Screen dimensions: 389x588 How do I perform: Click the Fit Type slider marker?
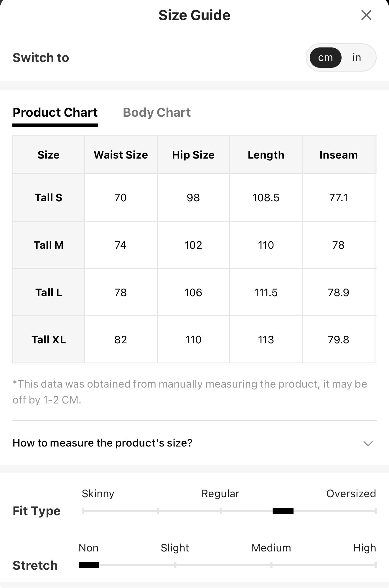[x=283, y=511]
